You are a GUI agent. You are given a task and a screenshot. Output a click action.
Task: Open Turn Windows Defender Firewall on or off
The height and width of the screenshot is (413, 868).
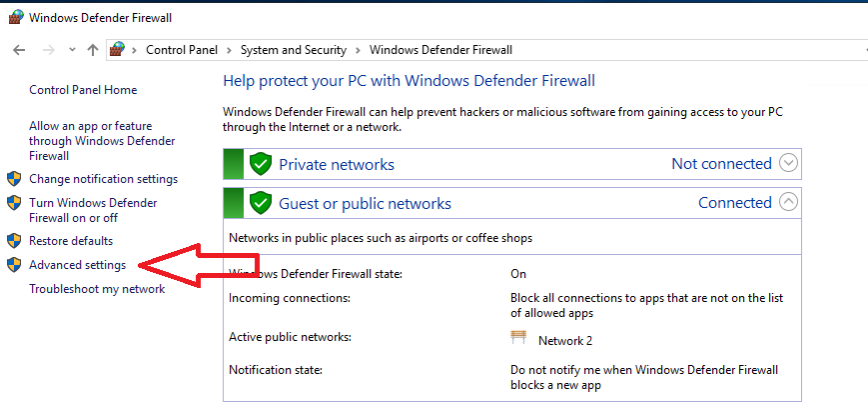[x=93, y=211]
